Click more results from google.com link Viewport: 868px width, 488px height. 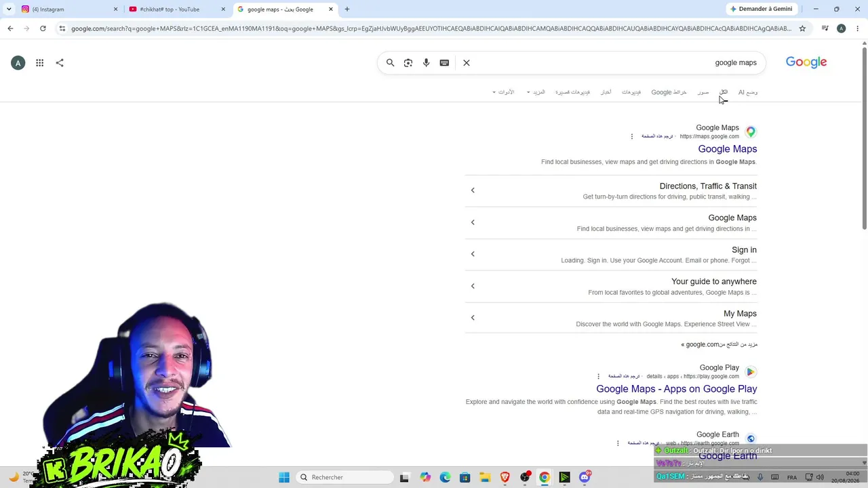(x=719, y=344)
